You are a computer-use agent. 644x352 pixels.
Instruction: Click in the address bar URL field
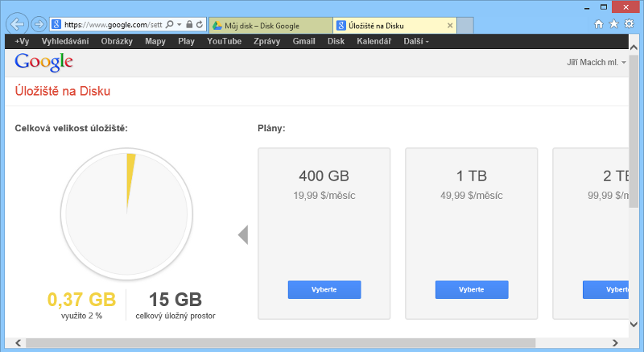[x=113, y=25]
